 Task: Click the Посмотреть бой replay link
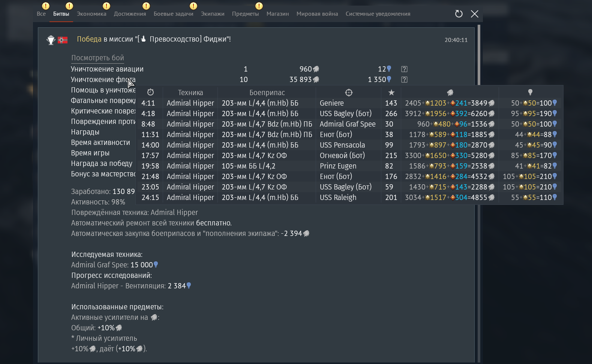(97, 58)
